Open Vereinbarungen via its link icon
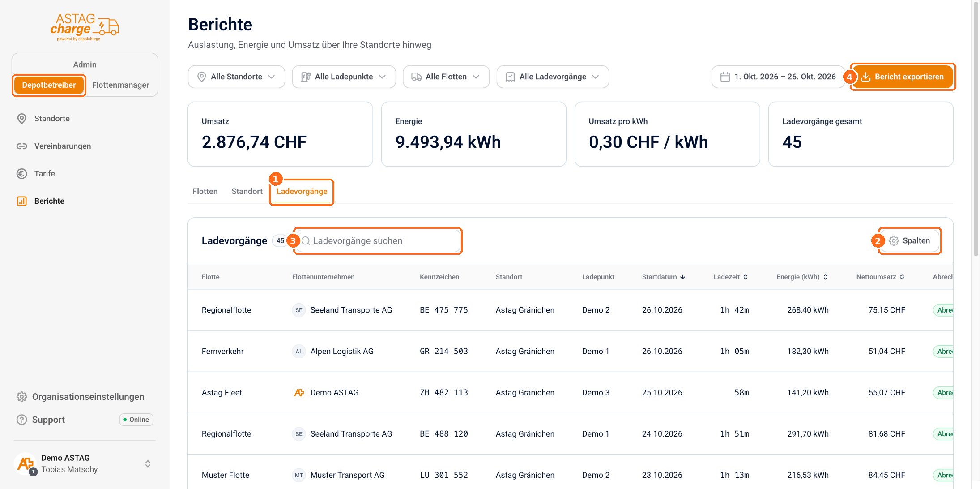Image resolution: width=980 pixels, height=489 pixels. (21, 146)
